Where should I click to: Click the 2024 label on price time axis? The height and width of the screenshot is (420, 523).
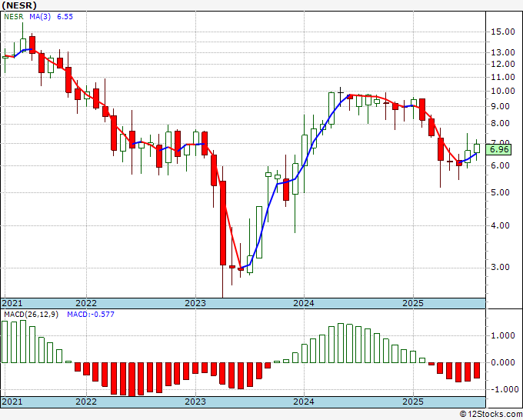tap(304, 303)
